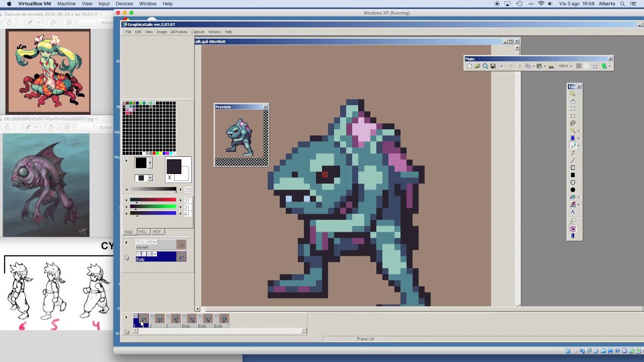Open the Body layer options button
Viewport: 644px width, 362px height.
click(x=154, y=254)
